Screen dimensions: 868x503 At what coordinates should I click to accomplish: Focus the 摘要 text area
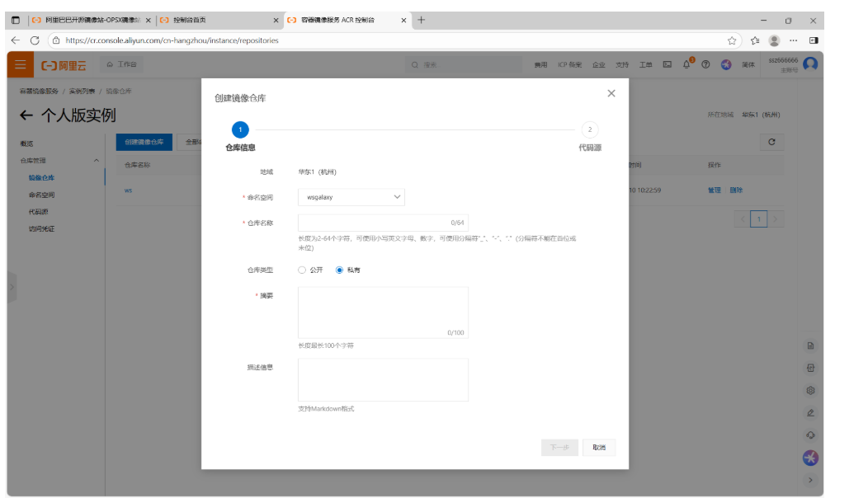(x=383, y=313)
